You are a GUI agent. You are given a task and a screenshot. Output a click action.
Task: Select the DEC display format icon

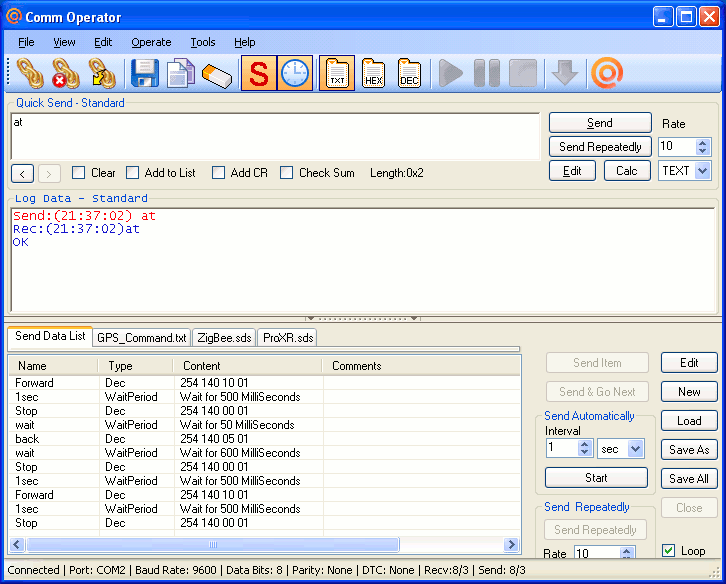coord(409,73)
